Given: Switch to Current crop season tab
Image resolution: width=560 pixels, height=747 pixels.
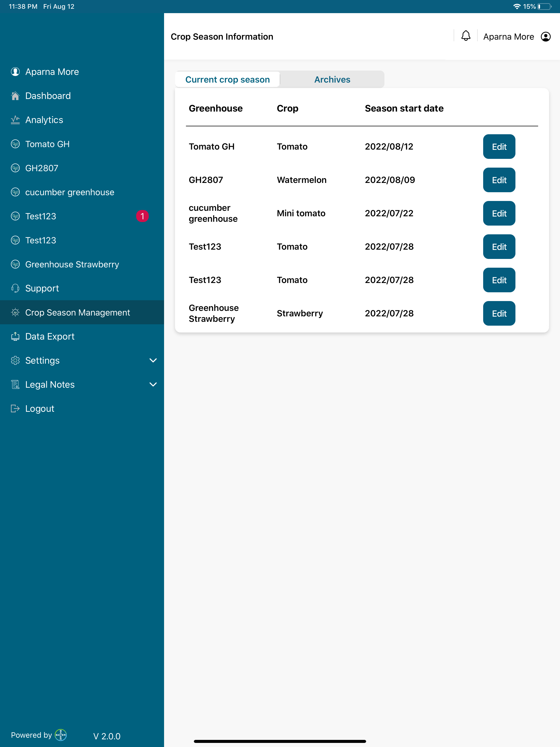Looking at the screenshot, I should click(x=227, y=79).
